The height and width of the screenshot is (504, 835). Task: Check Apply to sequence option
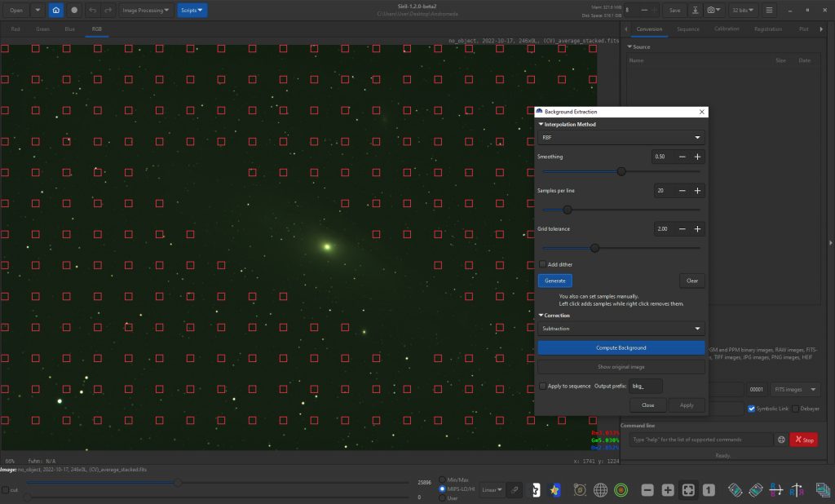542,386
